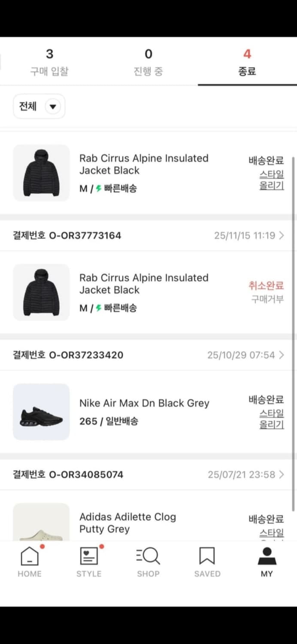Expand order O-OR34085074 details via chevron
Screen dimensions: 297x644
[282, 474]
